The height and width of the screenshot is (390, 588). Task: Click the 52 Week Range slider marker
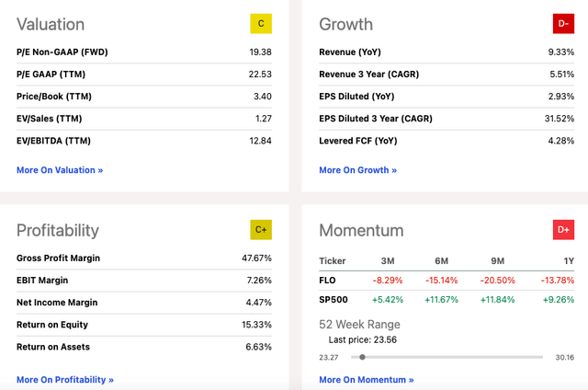point(363,357)
